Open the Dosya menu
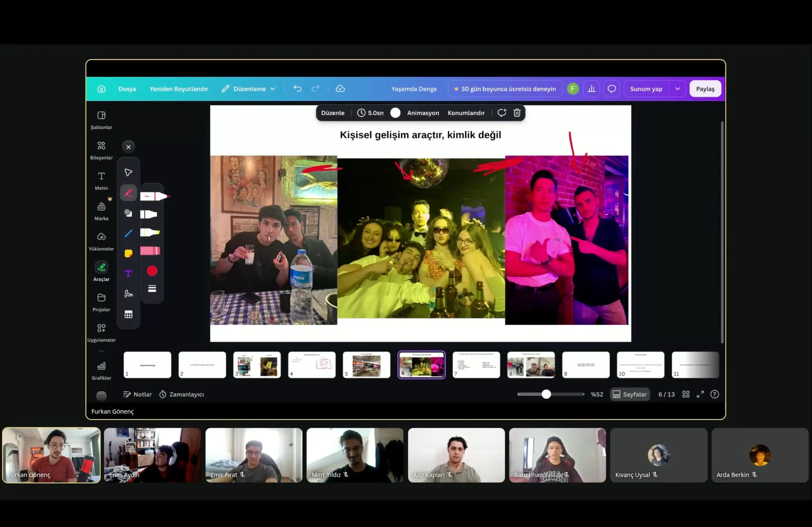 [127, 89]
